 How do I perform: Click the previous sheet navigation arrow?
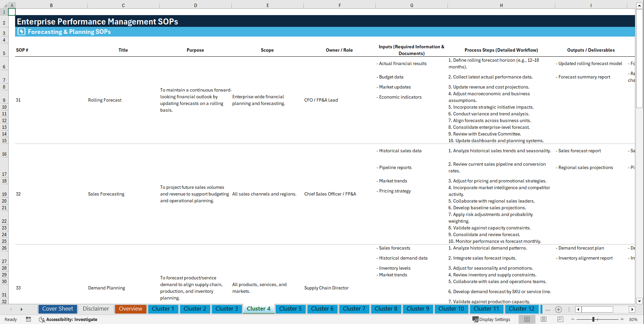[12, 309]
